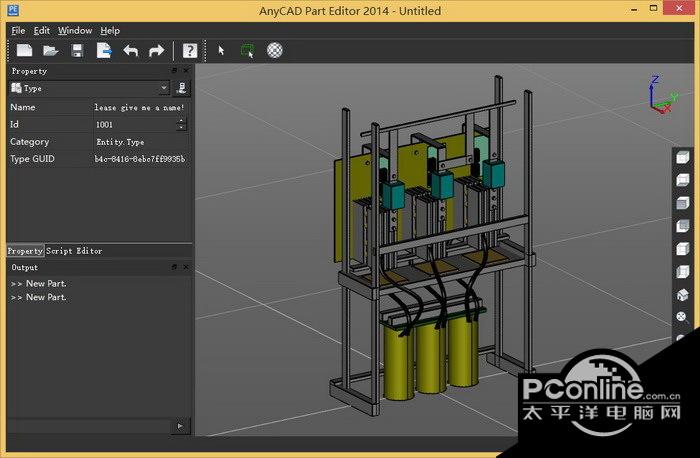Save the part with the floppy icon
This screenshot has height=458, width=700.
[x=77, y=50]
